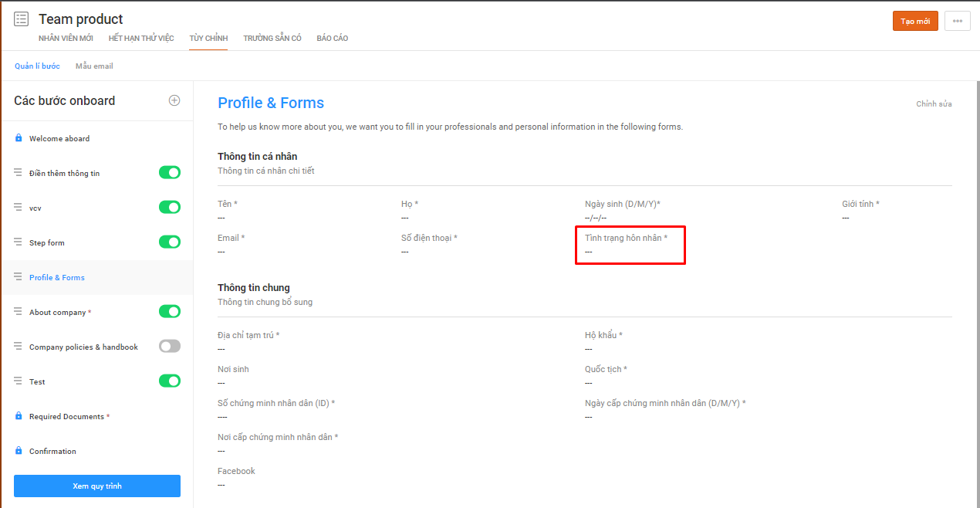Screen dimensions: 980x508
Task: Toggle off the Step form switch
Action: coord(170,242)
